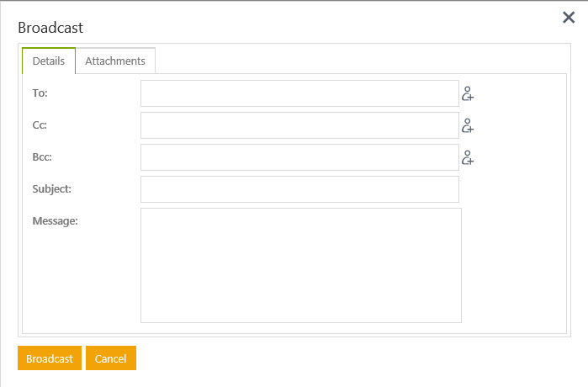The image size is (588, 387).
Task: Focus the To recipients input field
Action: pyautogui.click(x=299, y=93)
